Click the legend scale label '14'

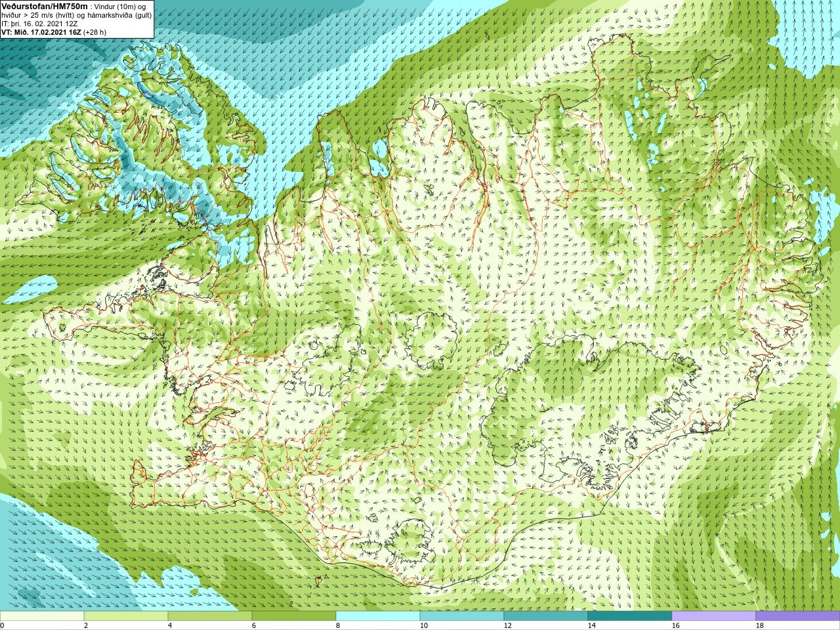pyautogui.click(x=591, y=625)
